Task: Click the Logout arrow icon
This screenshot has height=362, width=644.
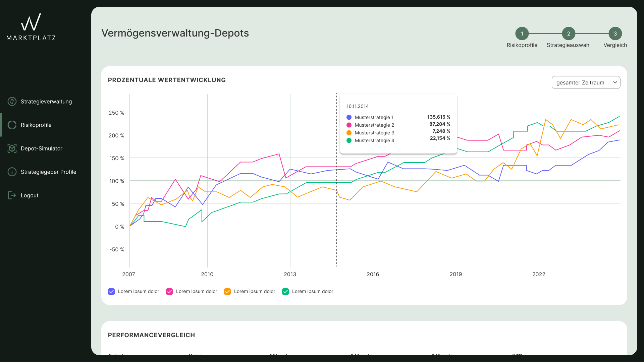Action: [12, 195]
